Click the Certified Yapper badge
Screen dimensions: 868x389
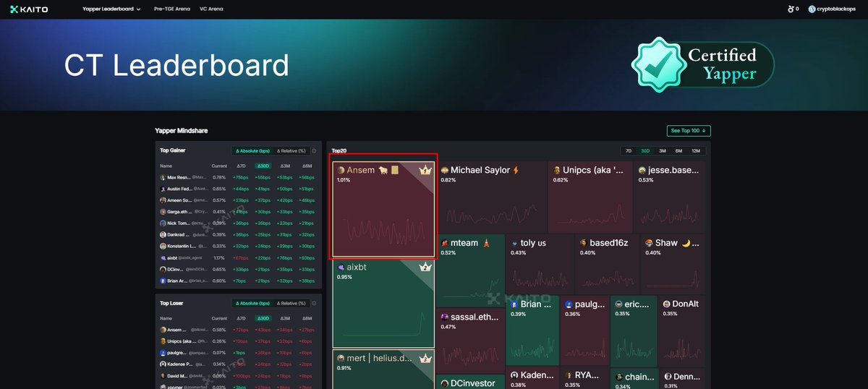(702, 64)
